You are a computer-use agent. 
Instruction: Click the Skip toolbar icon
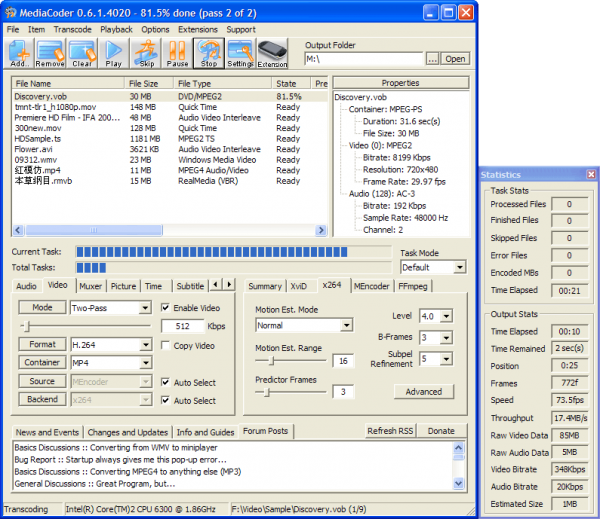146,53
